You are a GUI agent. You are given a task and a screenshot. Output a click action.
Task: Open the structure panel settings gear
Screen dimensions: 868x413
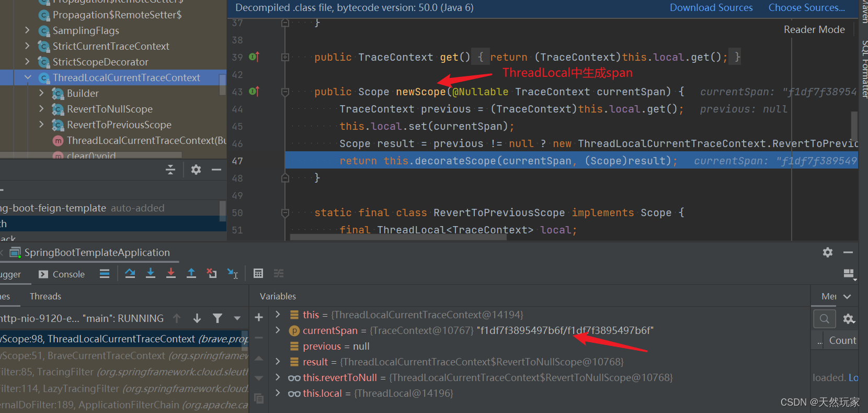point(196,170)
